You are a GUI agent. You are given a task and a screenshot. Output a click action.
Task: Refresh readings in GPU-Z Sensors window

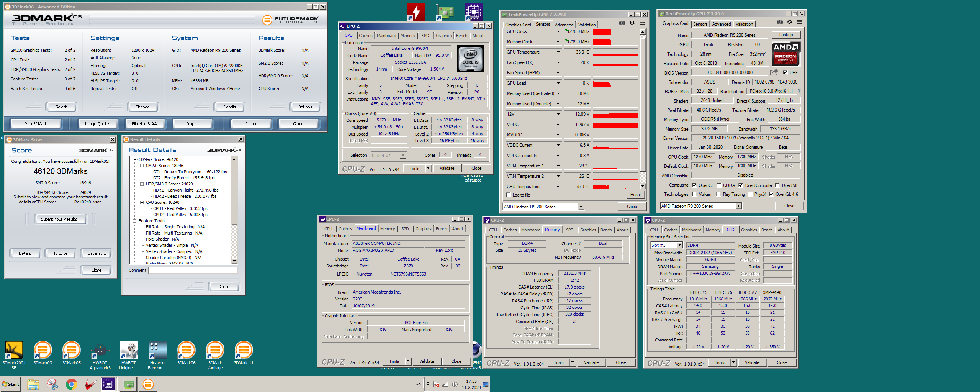click(632, 23)
